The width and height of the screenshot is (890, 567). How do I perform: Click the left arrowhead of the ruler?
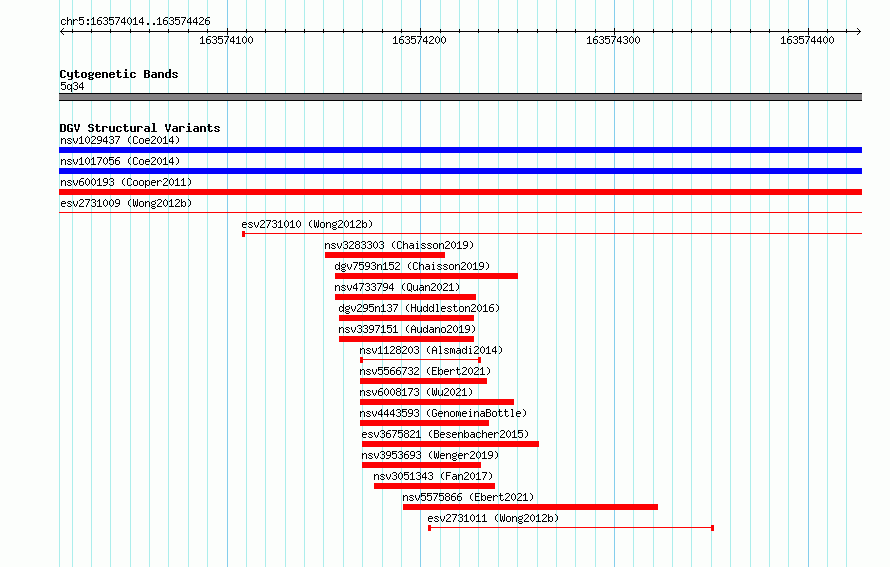click(62, 31)
